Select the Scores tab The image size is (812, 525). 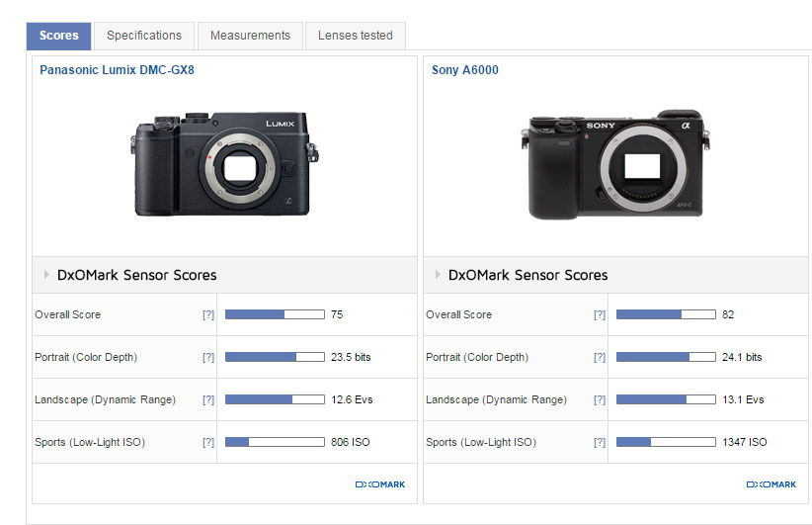click(58, 36)
